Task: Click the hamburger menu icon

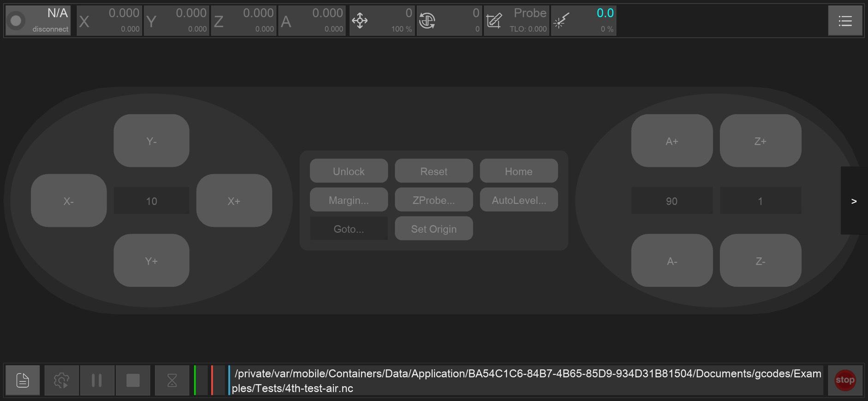Action: pyautogui.click(x=844, y=21)
